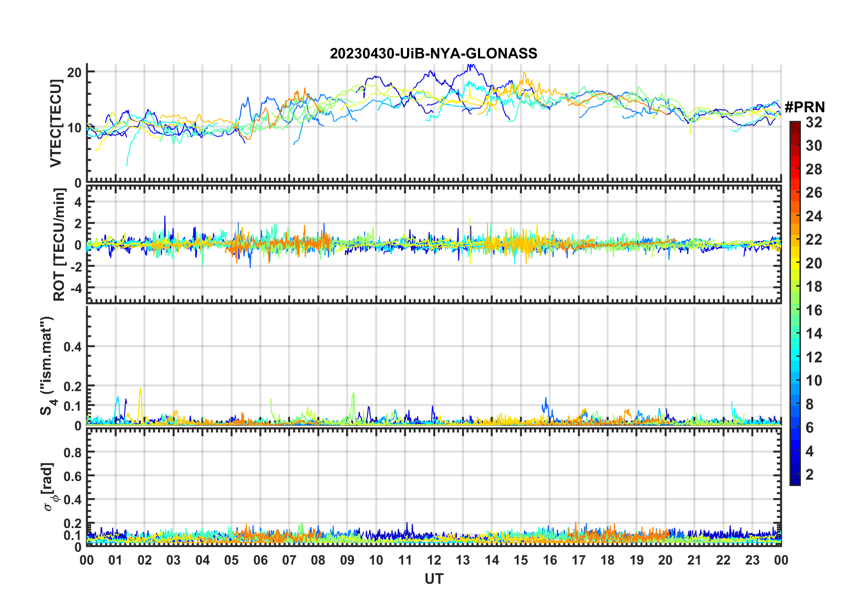Select colorbar tick label 26
Screen dimensions: 868x607
pos(814,193)
